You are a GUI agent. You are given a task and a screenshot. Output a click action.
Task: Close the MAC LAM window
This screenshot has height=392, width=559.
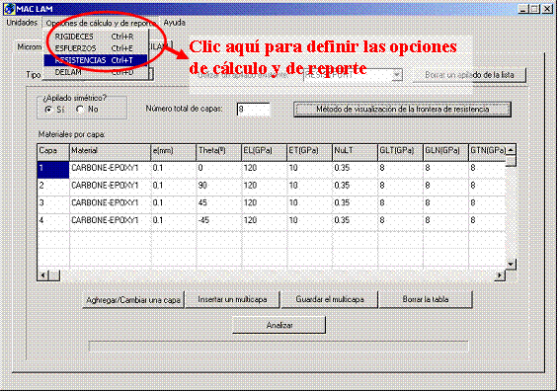(x=547, y=9)
